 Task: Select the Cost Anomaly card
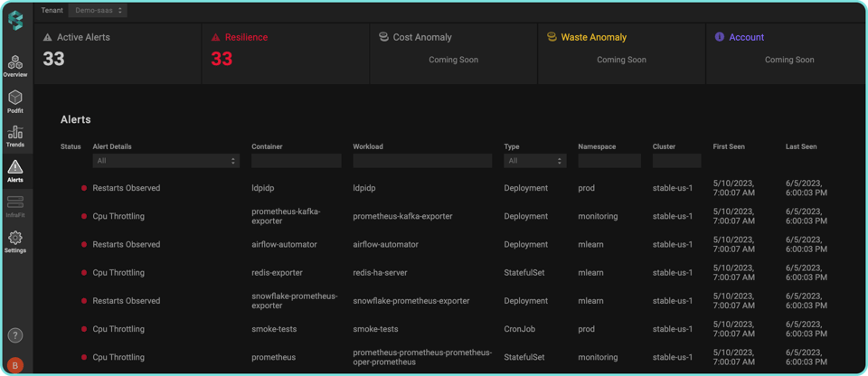(453, 53)
